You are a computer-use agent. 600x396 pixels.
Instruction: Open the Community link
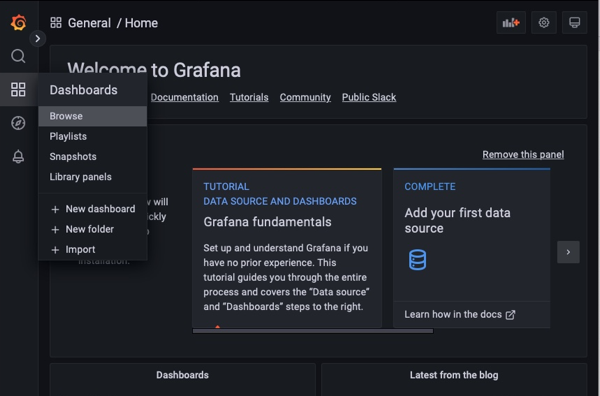tap(305, 98)
